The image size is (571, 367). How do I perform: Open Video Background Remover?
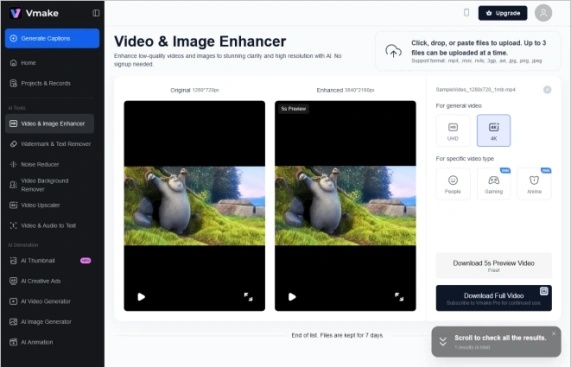click(x=49, y=185)
